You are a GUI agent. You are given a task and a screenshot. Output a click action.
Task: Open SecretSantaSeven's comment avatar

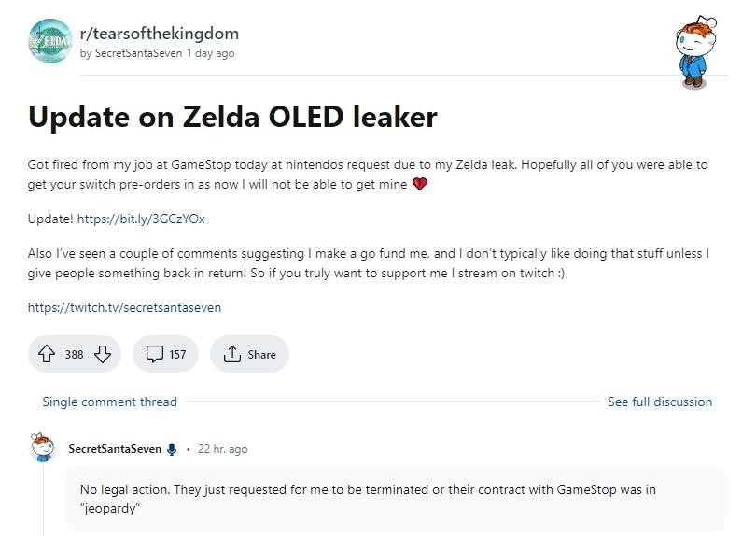[42, 447]
